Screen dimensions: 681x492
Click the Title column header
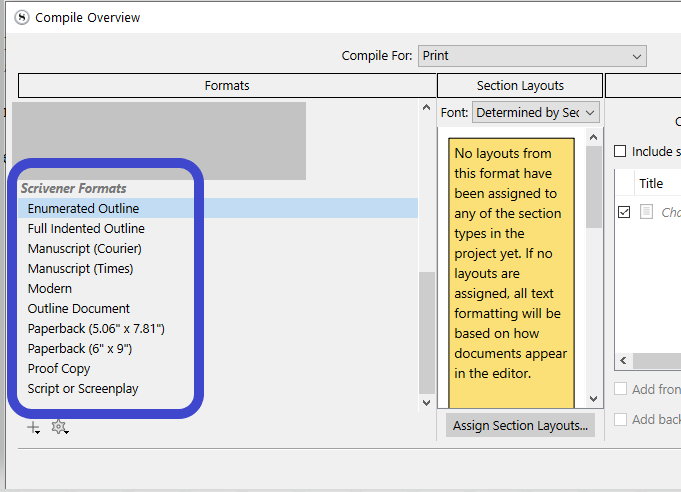pyautogui.click(x=651, y=183)
